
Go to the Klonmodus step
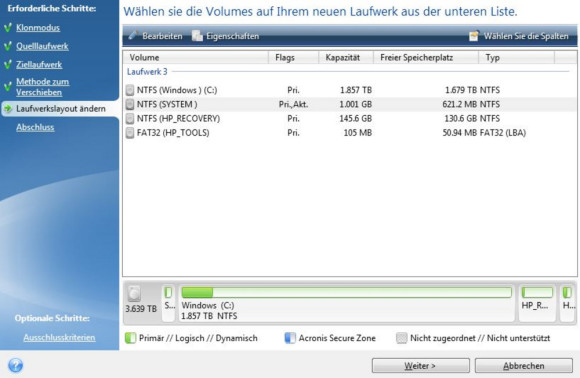coord(38,28)
